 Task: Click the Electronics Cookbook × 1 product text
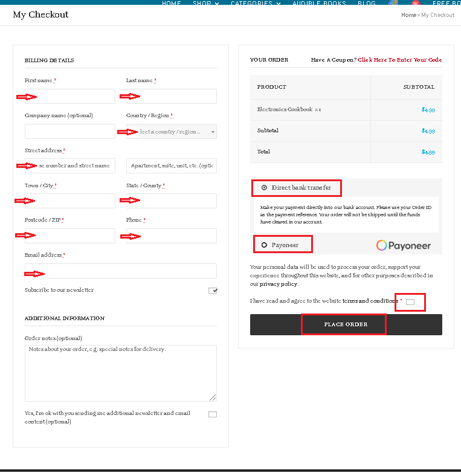click(x=289, y=109)
